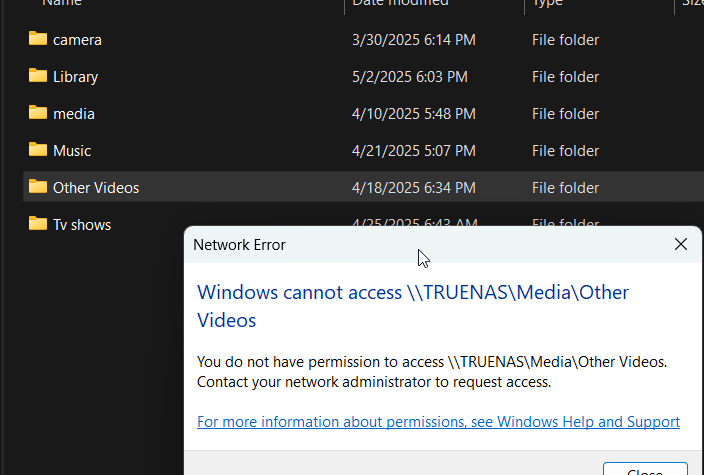This screenshot has height=475, width=704.
Task: Click the Windows cannot access heading text
Action: tap(413, 306)
